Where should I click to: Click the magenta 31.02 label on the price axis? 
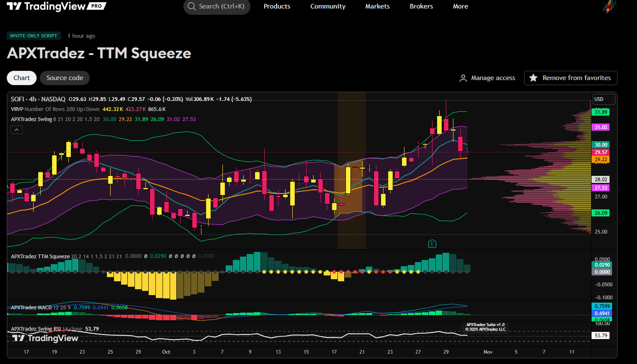point(601,127)
